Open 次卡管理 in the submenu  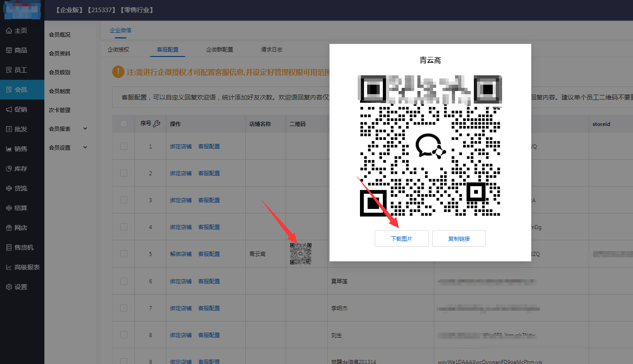click(60, 110)
